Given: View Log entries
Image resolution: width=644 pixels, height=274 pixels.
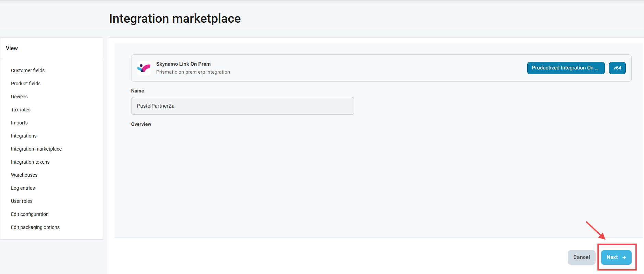Looking at the screenshot, I should click(x=23, y=188).
